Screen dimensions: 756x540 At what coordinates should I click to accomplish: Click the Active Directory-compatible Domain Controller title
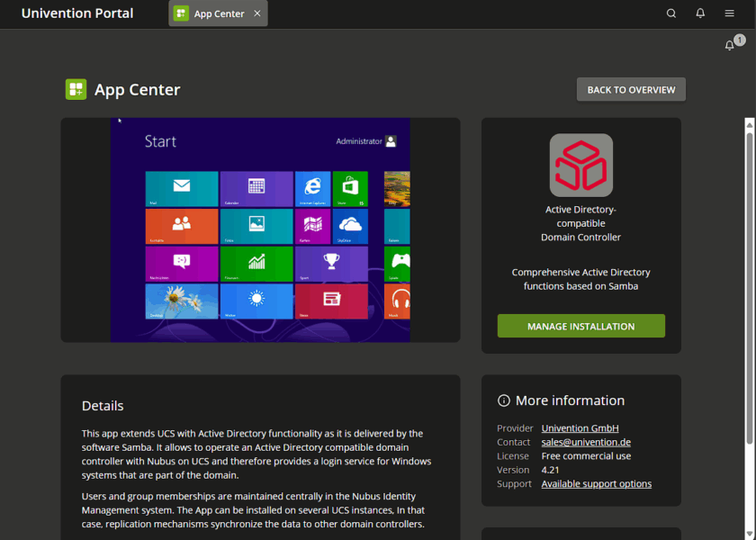pyautogui.click(x=581, y=224)
